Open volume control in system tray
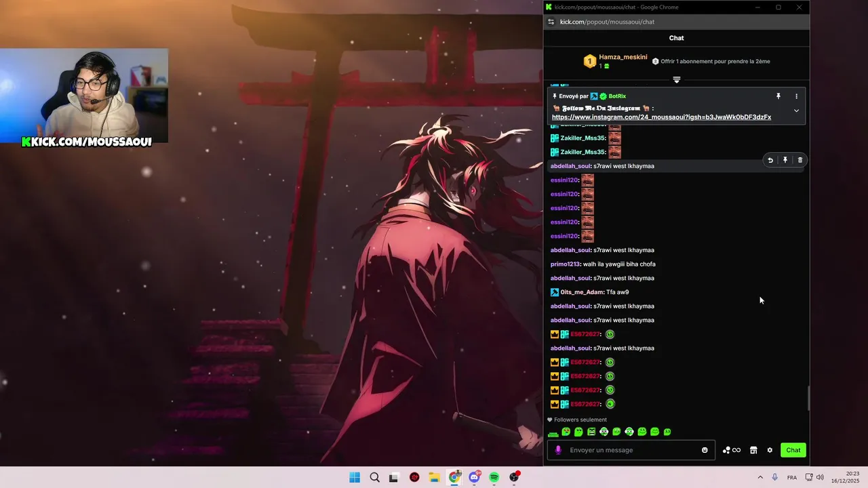 point(820,477)
